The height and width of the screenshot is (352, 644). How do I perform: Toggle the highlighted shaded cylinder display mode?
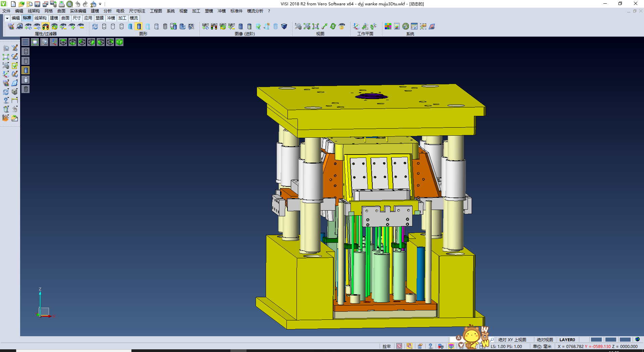(139, 27)
